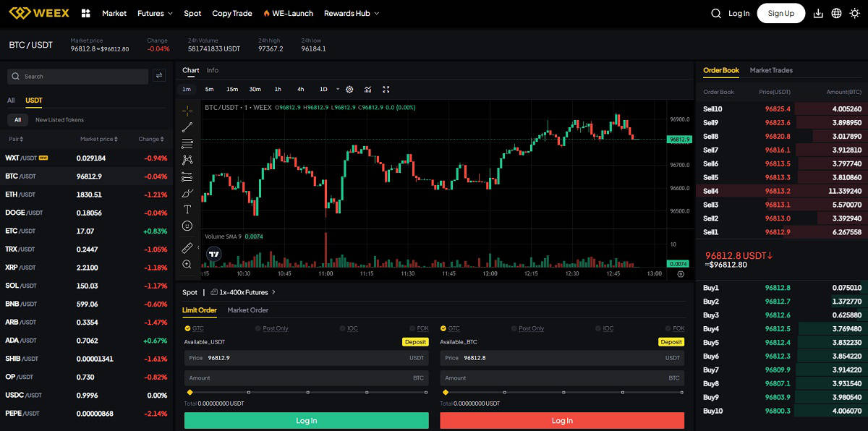Open the language globe icon
The height and width of the screenshot is (431, 868).
tap(836, 13)
